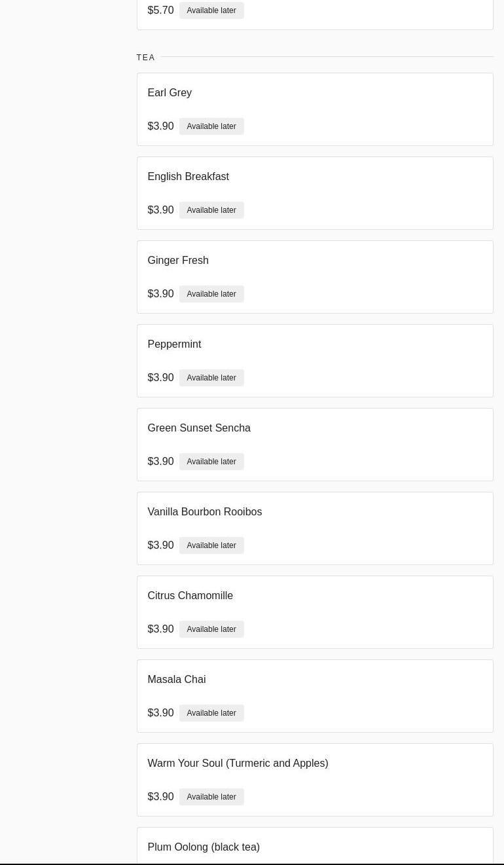Click the $5.70 price at top
The image size is (504, 865).
[160, 10]
